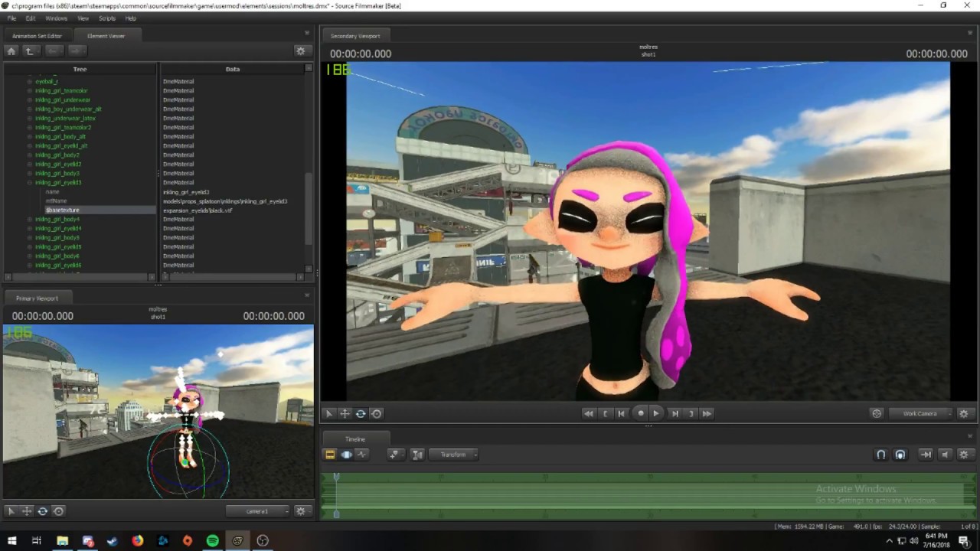Expand the inkling_girl_underwear node
The height and width of the screenshot is (551, 980).
point(30,100)
